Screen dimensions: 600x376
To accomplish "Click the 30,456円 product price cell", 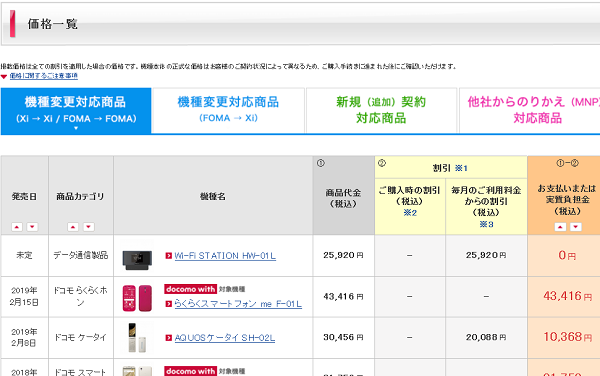I will pyautogui.click(x=343, y=337).
